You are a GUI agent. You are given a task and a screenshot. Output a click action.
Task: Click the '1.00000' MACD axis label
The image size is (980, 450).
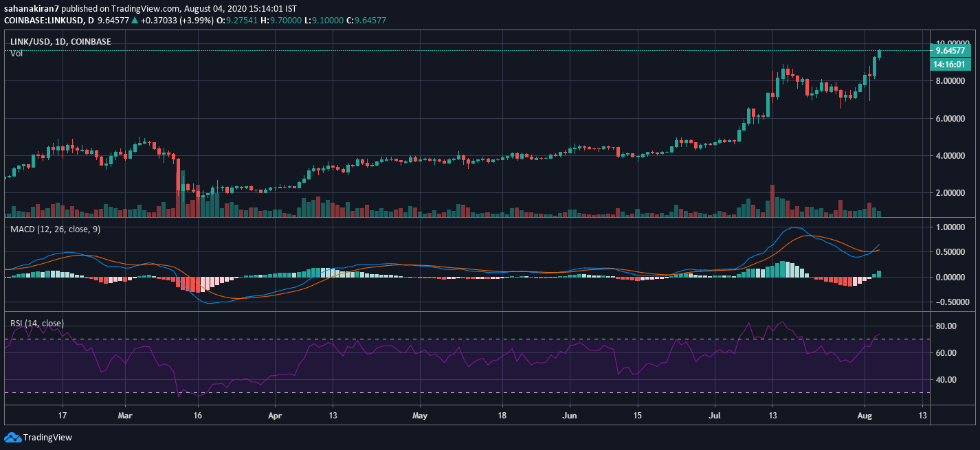pyautogui.click(x=951, y=227)
